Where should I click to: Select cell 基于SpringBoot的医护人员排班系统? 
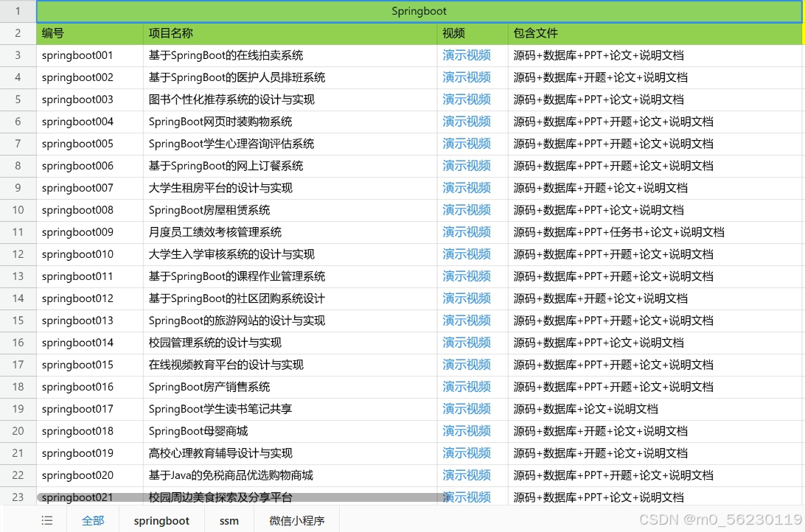(x=290, y=77)
